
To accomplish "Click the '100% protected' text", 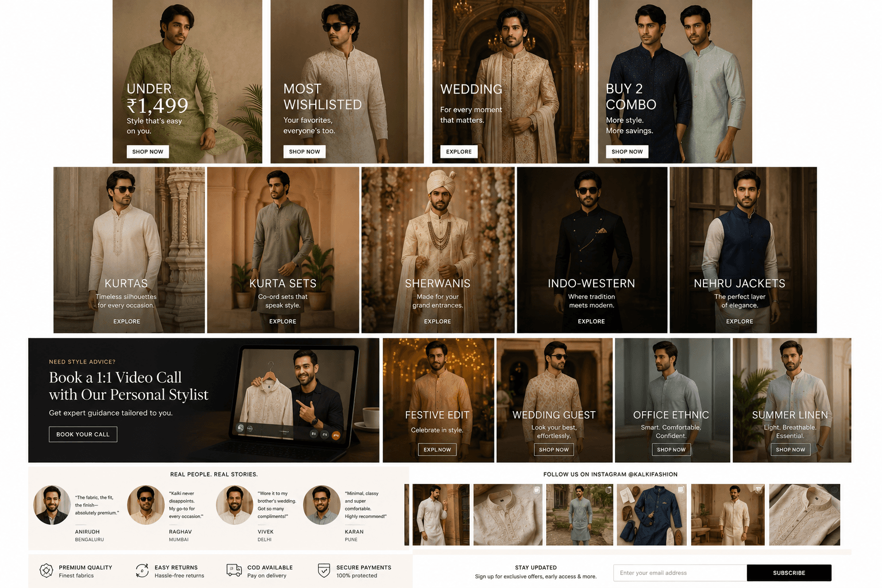I will point(357,575).
